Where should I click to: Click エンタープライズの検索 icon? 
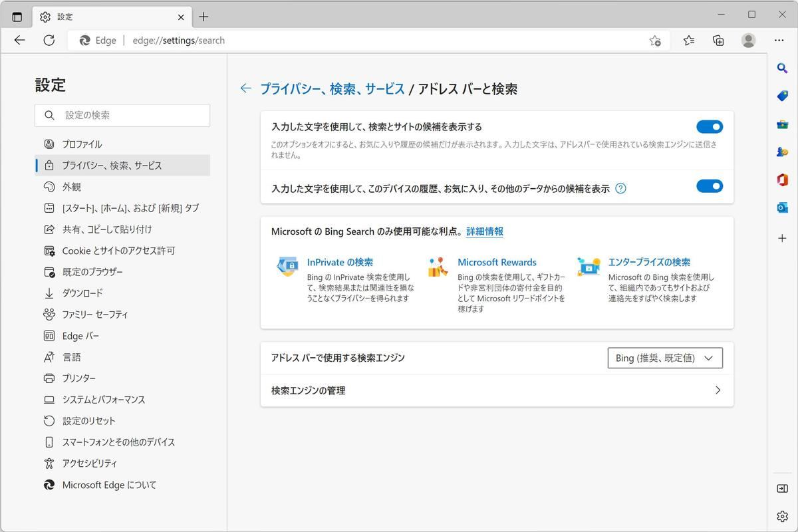(589, 266)
